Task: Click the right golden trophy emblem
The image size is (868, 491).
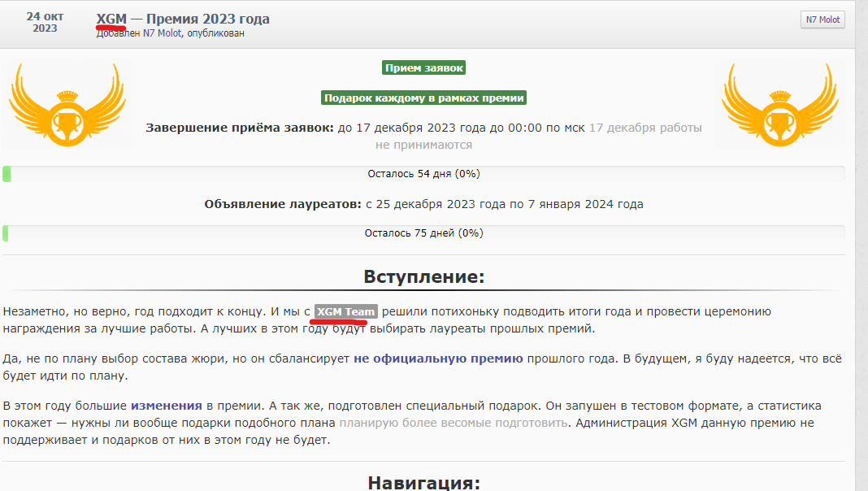Action: point(780,105)
